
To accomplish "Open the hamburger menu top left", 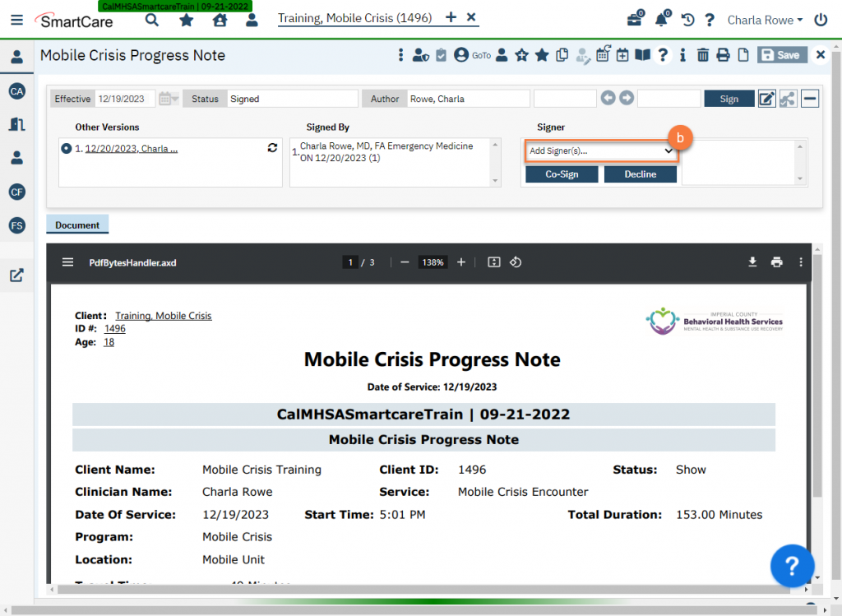I will (16, 20).
